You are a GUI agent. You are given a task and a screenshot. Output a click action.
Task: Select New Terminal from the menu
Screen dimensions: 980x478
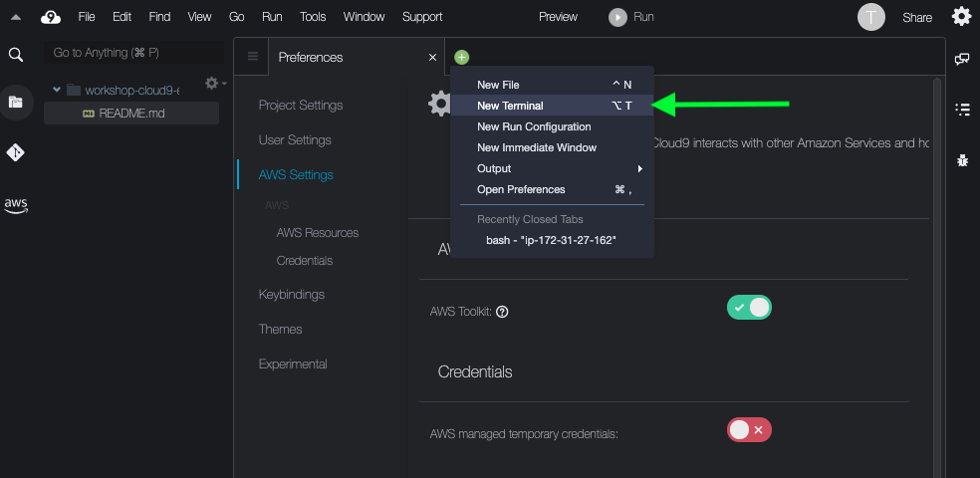(510, 106)
